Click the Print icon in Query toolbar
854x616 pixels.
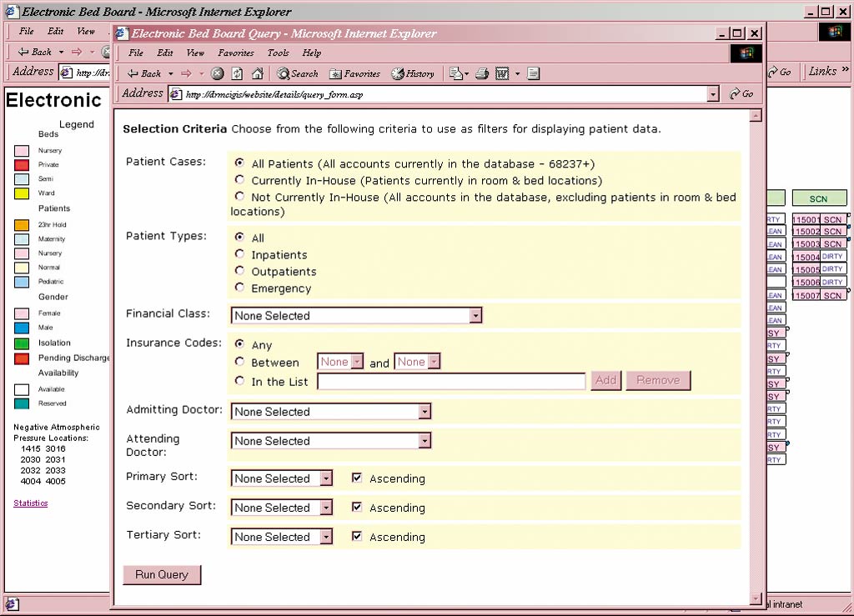point(482,73)
